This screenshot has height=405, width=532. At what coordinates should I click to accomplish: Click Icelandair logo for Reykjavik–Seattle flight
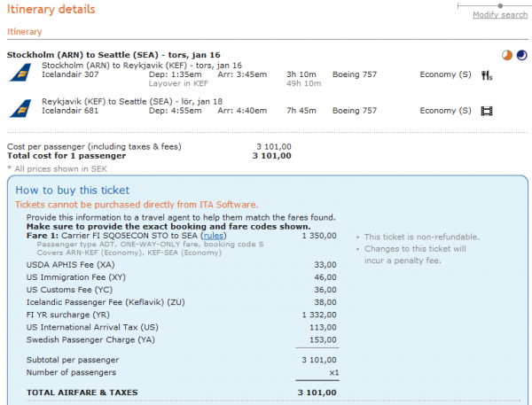tap(18, 107)
